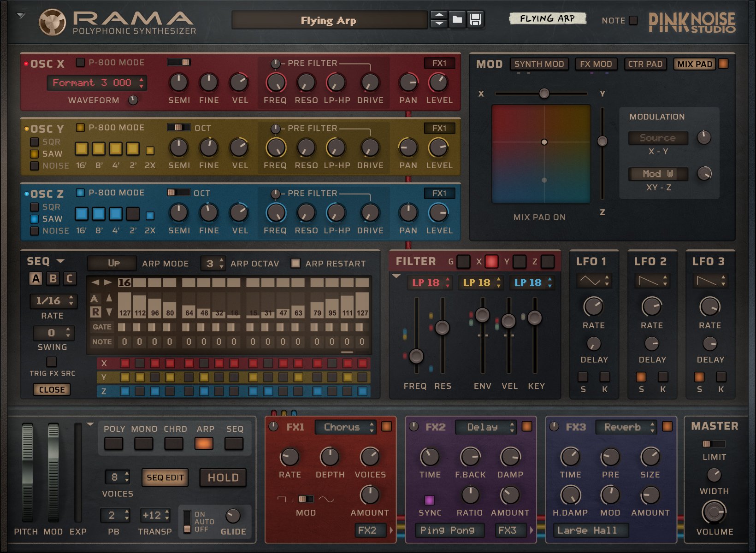Click the FX3 Reverb SIZE knob
Screen dimensions: 756x553
(x=650, y=456)
